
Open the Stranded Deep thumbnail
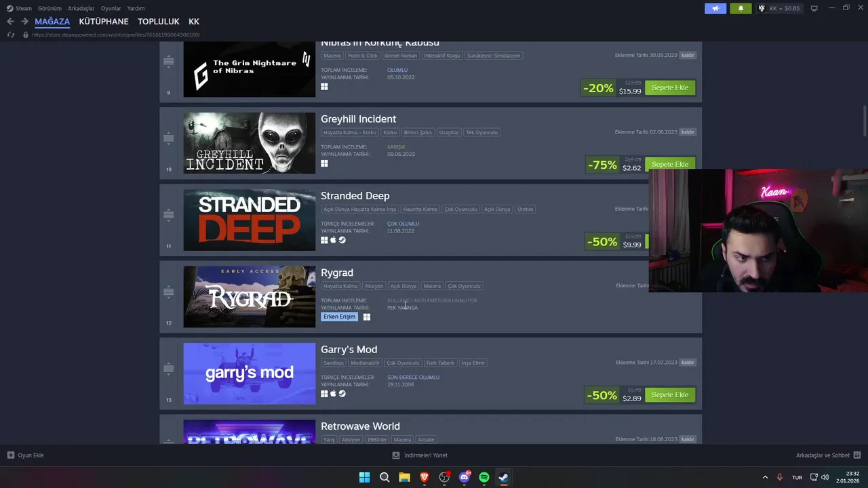coord(250,220)
